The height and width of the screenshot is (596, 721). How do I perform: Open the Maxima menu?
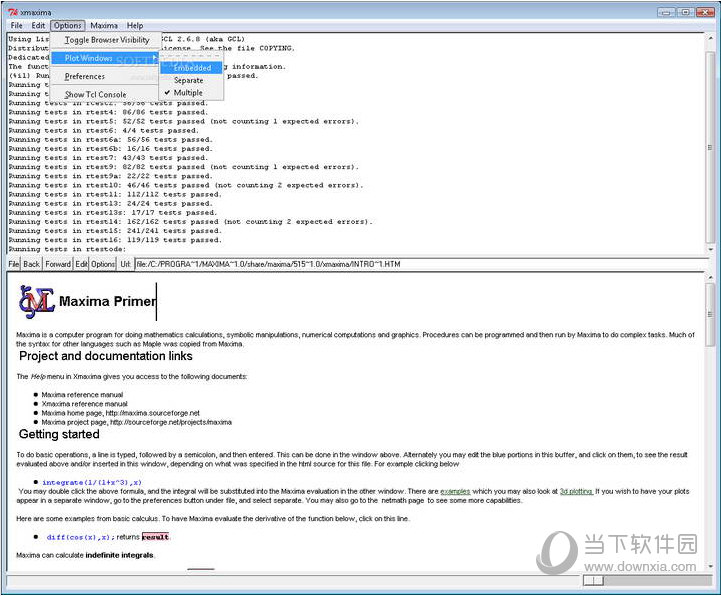[x=104, y=26]
